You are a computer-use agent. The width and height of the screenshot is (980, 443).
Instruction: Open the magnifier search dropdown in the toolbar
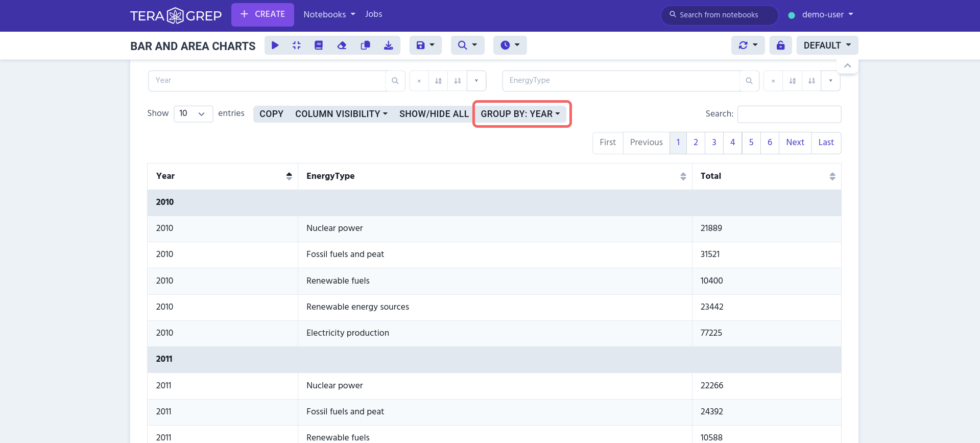click(x=467, y=45)
